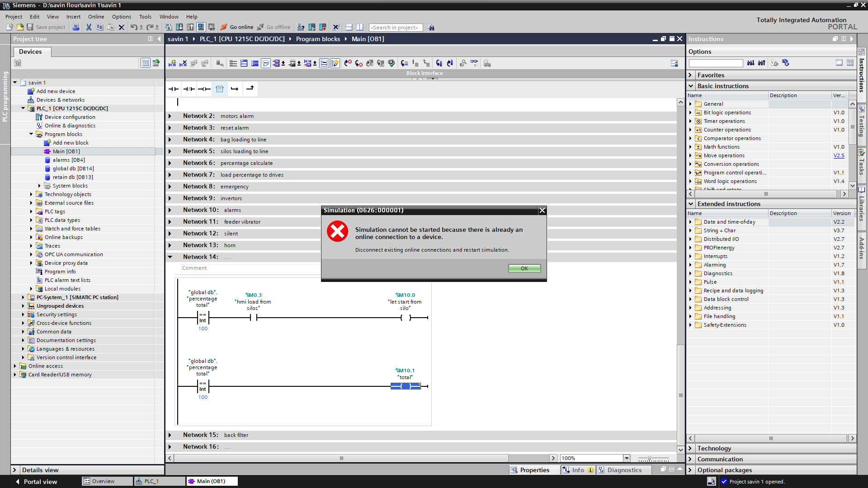The height and width of the screenshot is (488, 868).
Task: Click the Monitoring on/off glasses icon
Action: (x=474, y=63)
